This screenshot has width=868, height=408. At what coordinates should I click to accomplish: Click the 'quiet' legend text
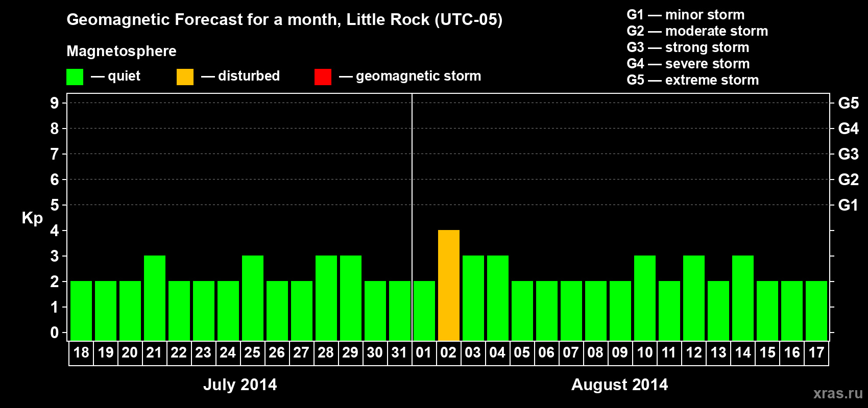click(x=124, y=76)
